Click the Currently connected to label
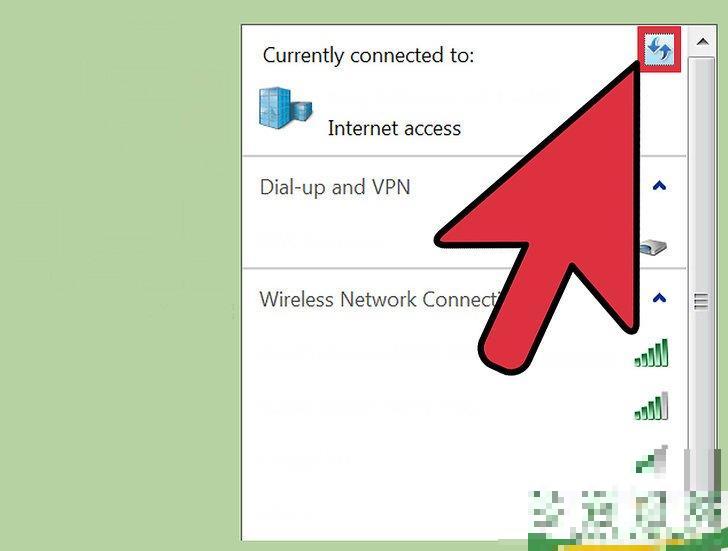The height and width of the screenshot is (551, 728). pos(368,56)
